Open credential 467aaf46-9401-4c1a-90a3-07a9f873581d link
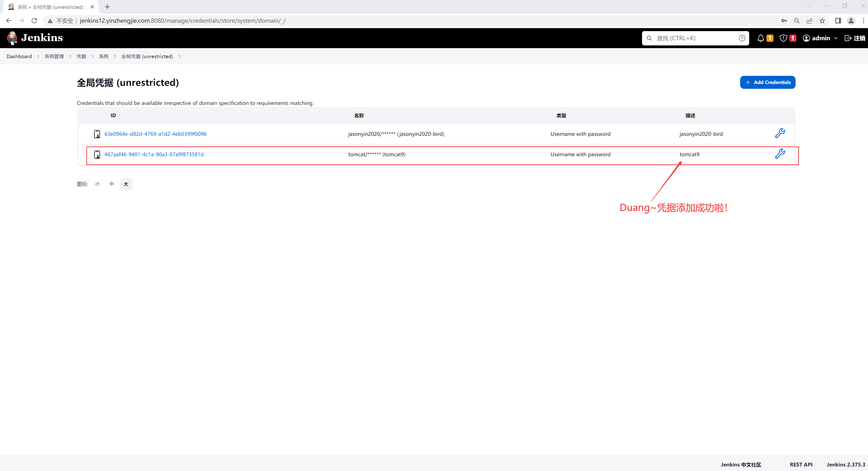The height and width of the screenshot is (471, 868). click(x=154, y=154)
